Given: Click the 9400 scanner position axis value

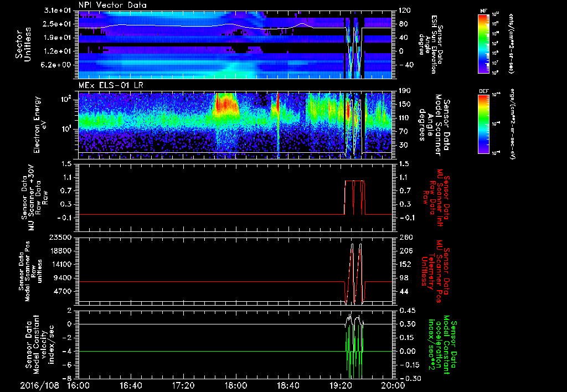Looking at the screenshot, I should coord(63,278).
